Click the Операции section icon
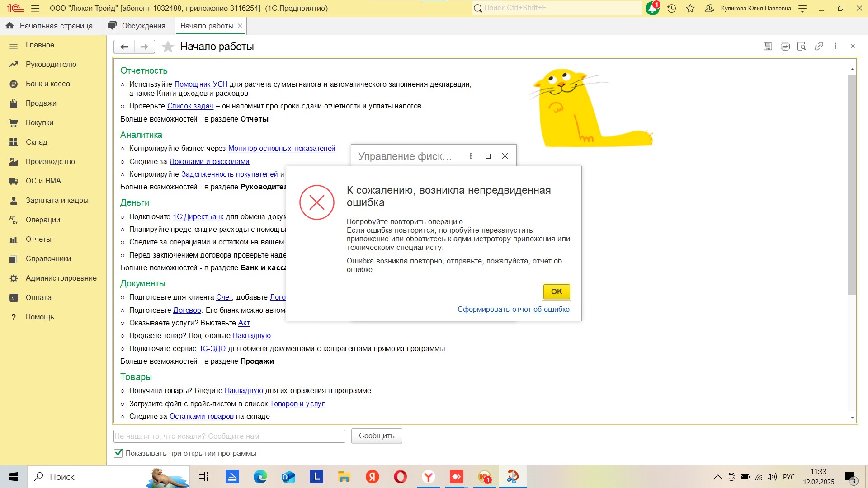 pos(14,220)
